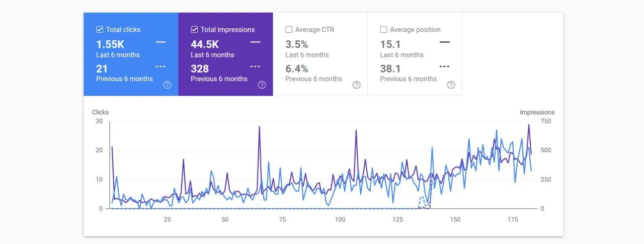Screen dimensions: 644x244
Task: Click the x-axis tick label 25
Action: click(x=167, y=219)
